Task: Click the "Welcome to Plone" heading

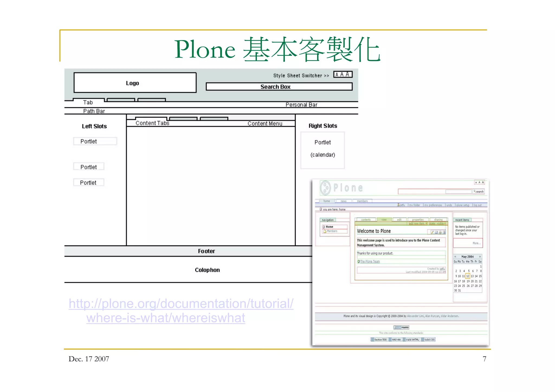Action: 374,231
